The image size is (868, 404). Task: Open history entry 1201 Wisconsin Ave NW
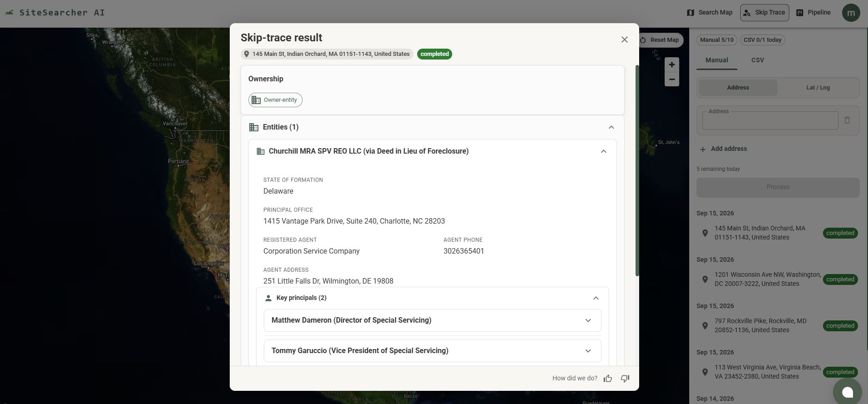[x=777, y=279]
